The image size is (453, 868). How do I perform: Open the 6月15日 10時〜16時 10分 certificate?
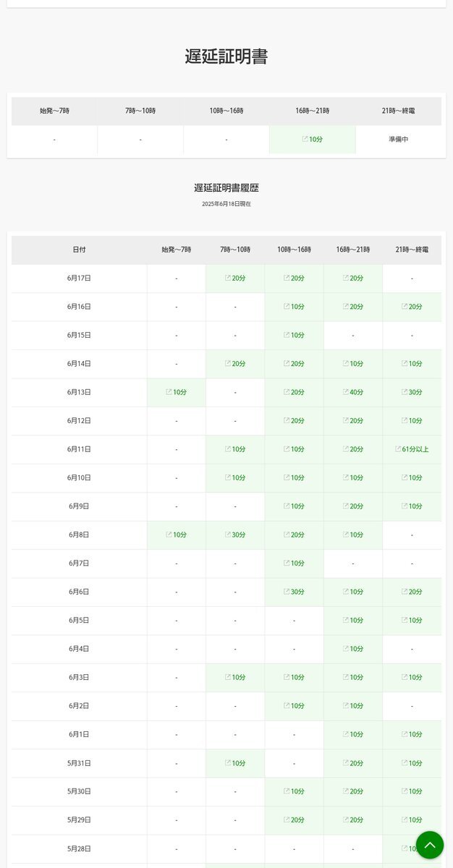(x=294, y=335)
